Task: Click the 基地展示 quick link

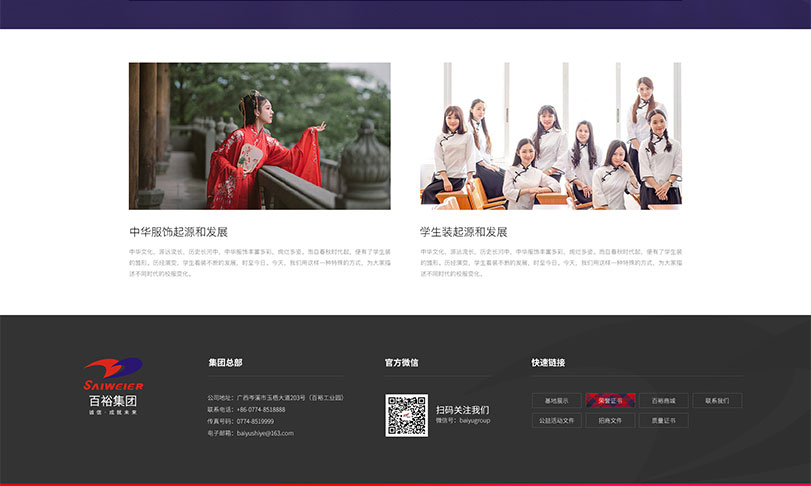Action: (557, 401)
